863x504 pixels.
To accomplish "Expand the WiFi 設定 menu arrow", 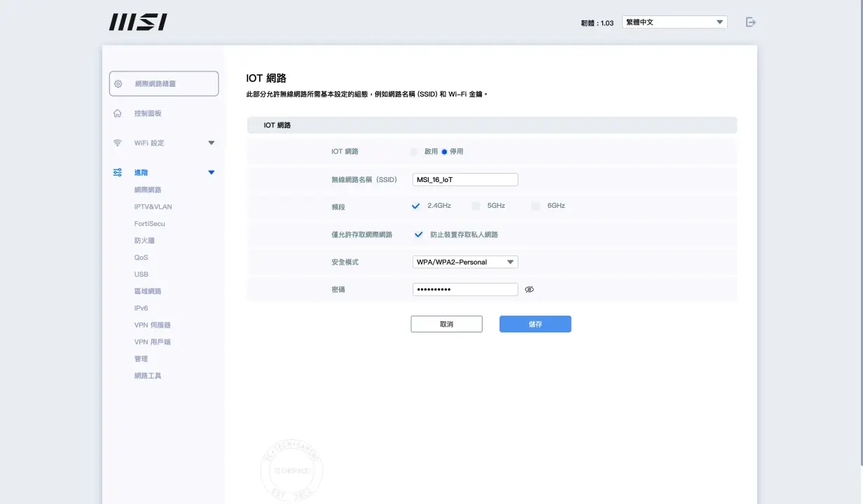I will point(212,143).
